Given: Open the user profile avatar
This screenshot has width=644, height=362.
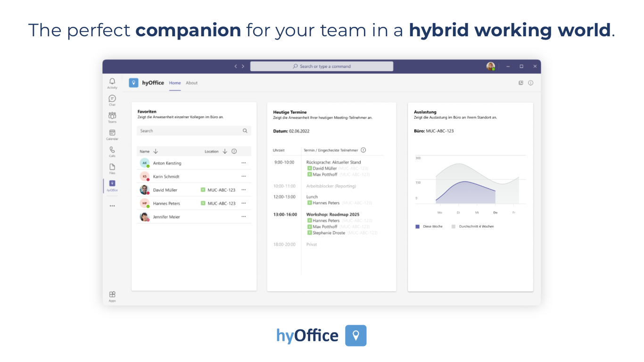Looking at the screenshot, I should tap(491, 66).
